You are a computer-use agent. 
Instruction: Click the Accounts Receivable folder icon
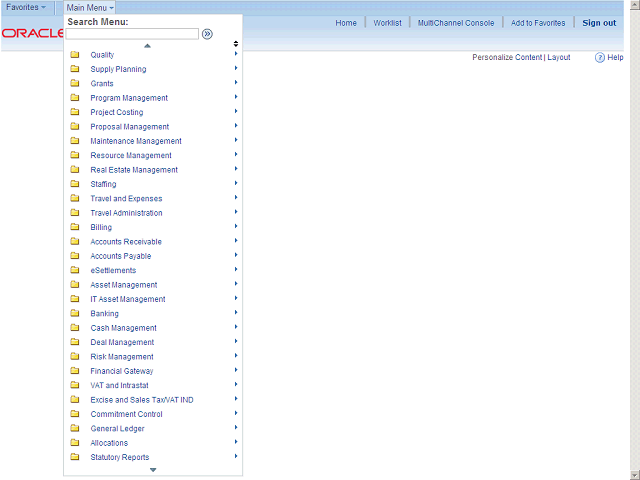(75, 241)
